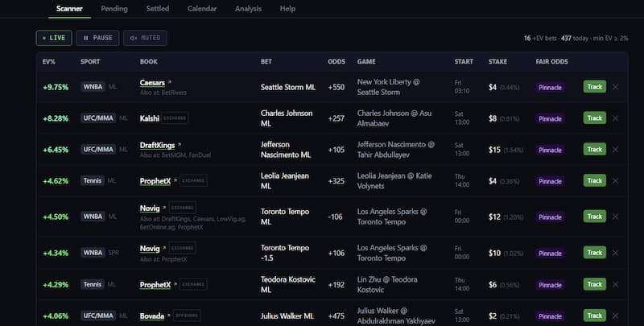
Task: Dismiss the Charles Johnson ML row
Action: pyautogui.click(x=615, y=118)
